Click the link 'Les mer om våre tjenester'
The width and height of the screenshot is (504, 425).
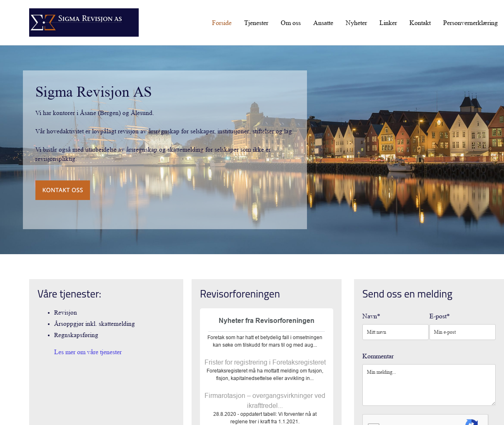click(88, 352)
